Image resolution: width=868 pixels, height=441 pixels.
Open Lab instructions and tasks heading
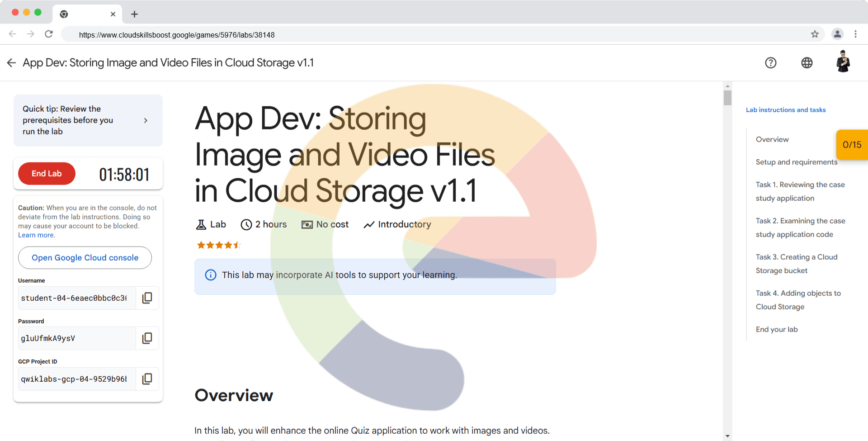point(786,110)
